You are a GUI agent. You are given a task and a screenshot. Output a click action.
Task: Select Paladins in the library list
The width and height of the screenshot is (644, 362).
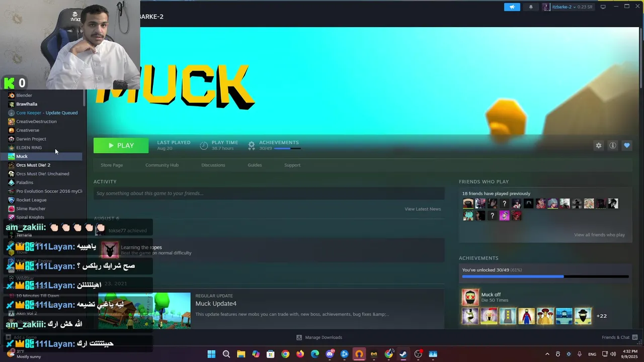tap(25, 183)
